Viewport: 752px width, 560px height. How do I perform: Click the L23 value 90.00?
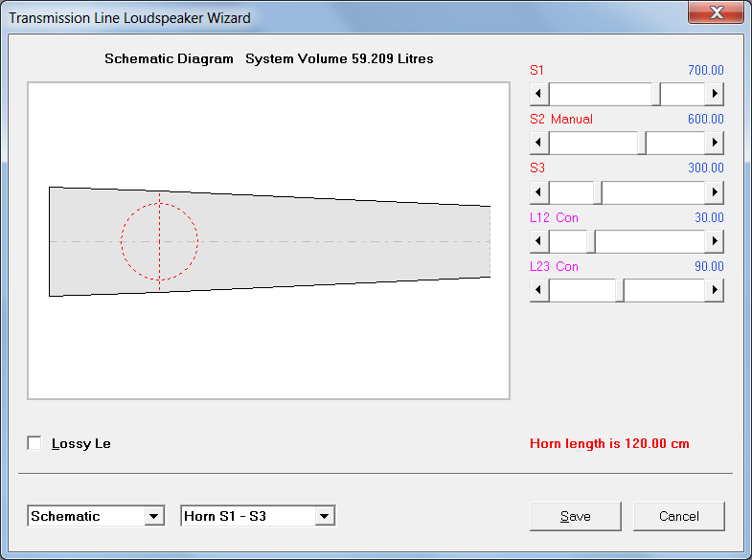click(x=709, y=267)
